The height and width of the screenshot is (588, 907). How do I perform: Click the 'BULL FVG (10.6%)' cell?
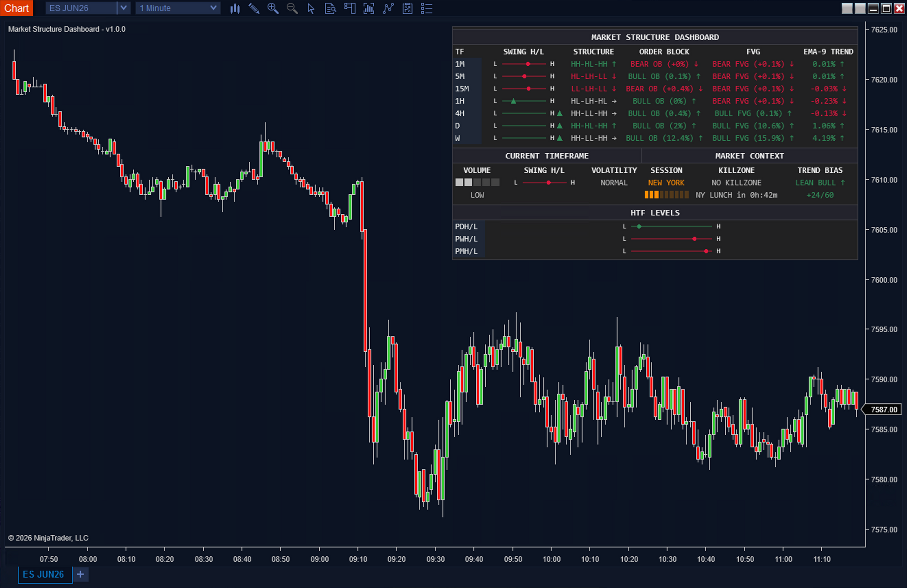point(753,126)
